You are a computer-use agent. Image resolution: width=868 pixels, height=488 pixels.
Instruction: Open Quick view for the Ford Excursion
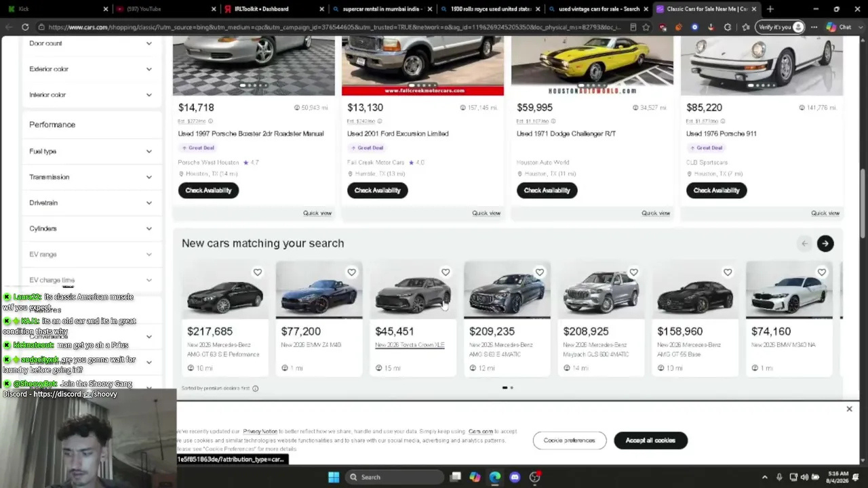point(486,213)
